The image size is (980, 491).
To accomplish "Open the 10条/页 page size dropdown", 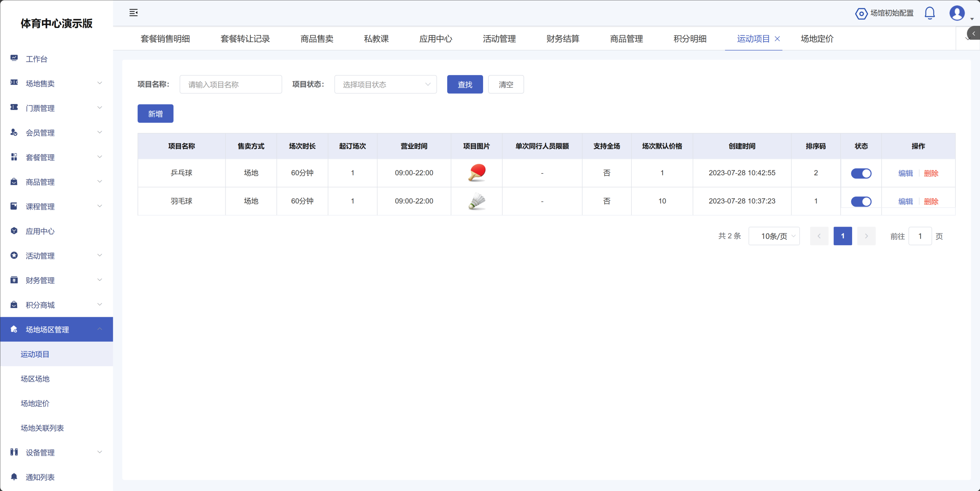I will (774, 236).
